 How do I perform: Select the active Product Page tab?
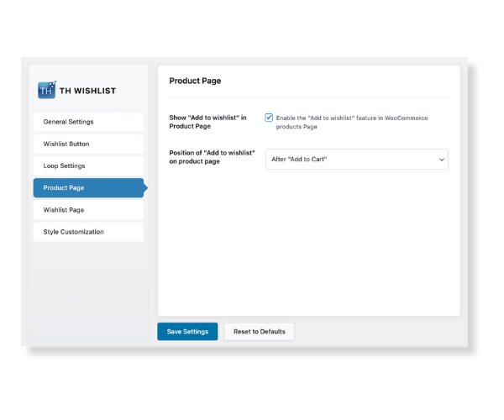pyautogui.click(x=88, y=188)
